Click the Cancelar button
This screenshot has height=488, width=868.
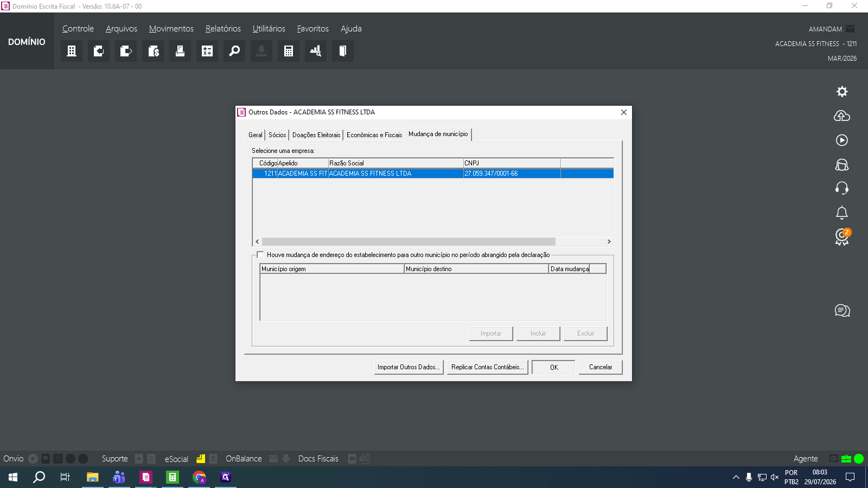(x=601, y=367)
